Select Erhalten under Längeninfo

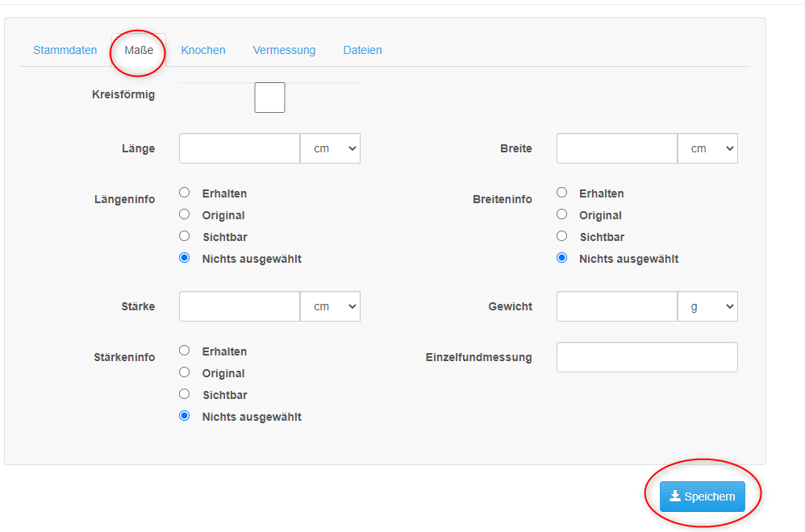(x=184, y=193)
